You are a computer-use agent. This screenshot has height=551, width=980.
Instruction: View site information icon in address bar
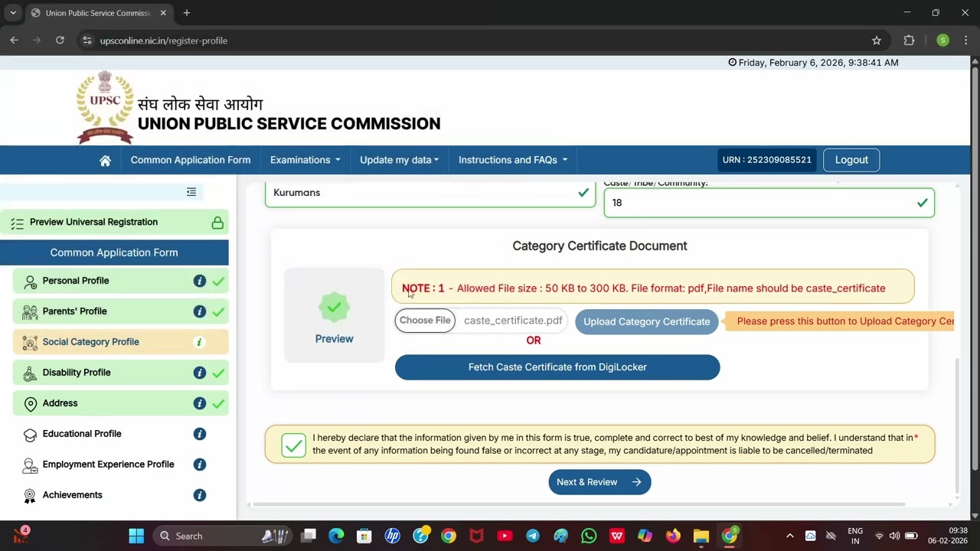click(x=87, y=41)
